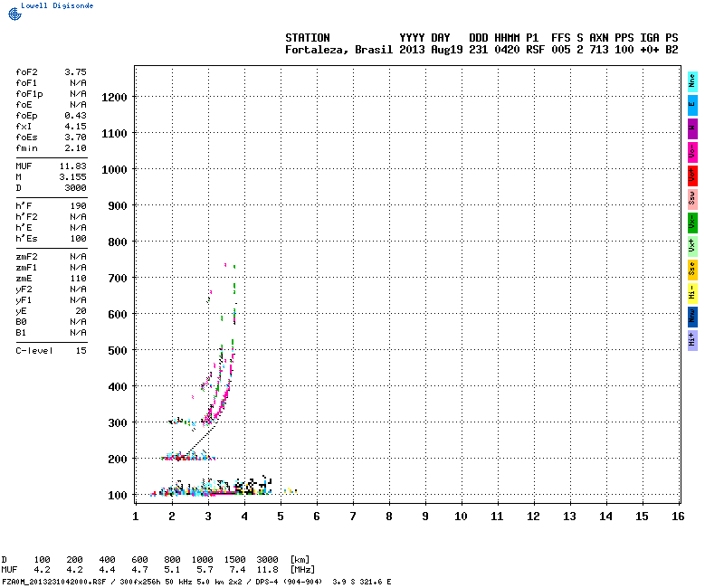Image resolution: width=724 pixels, height=588 pixels.
Task: Choose the dark green Vx- legend swatch
Action: coord(692,223)
